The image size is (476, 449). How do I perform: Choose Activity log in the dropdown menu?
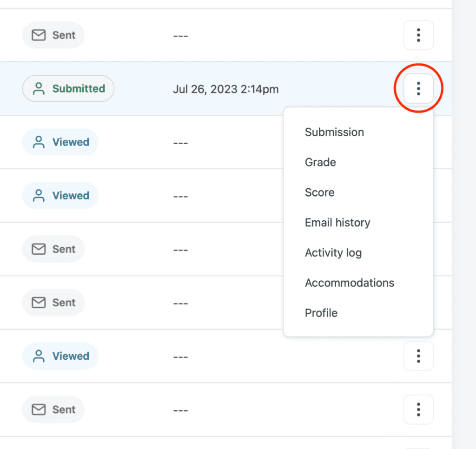(x=333, y=253)
